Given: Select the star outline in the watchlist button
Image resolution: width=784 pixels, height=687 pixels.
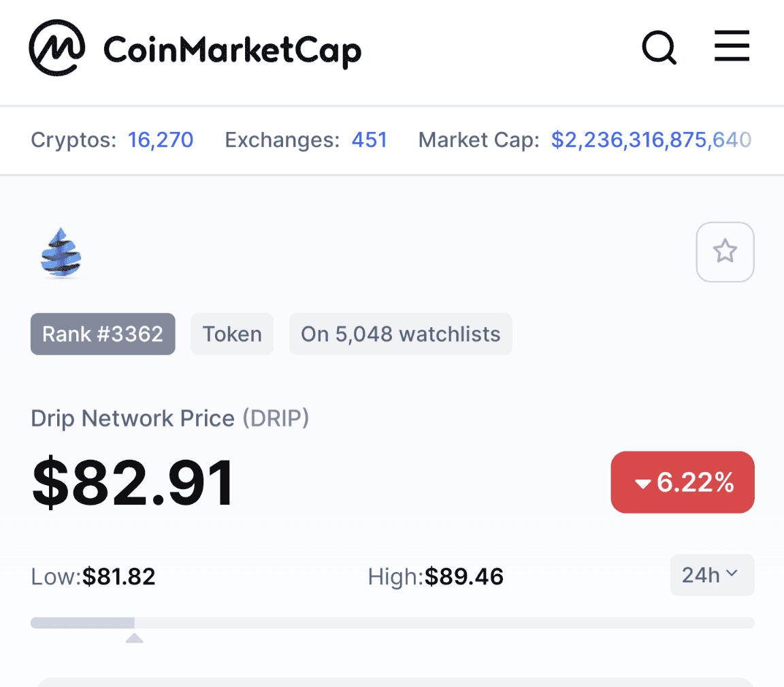Looking at the screenshot, I should (x=725, y=252).
